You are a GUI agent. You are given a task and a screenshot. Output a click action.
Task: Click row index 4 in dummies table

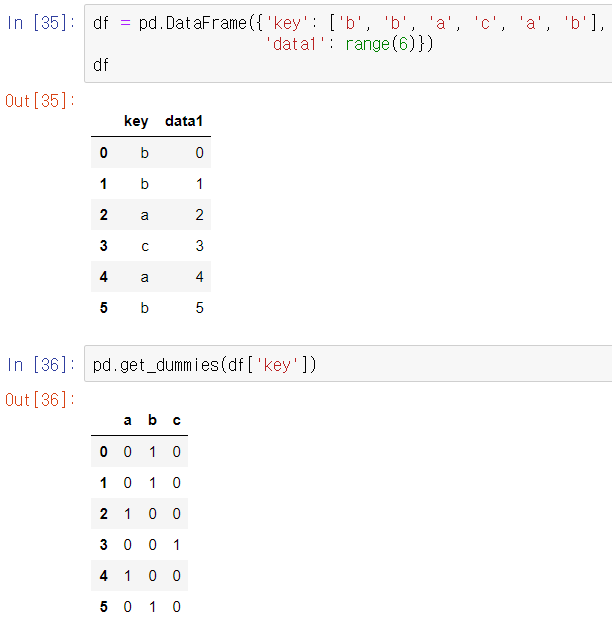tap(103, 575)
